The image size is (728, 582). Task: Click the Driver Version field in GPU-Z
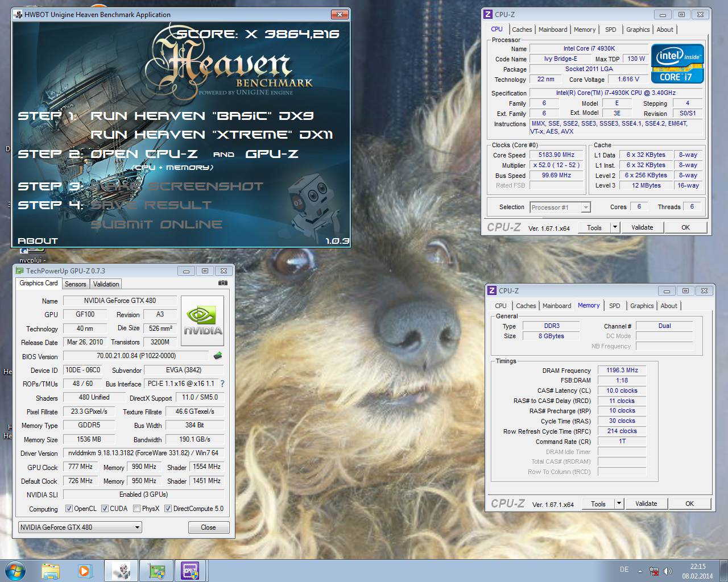[x=143, y=453]
